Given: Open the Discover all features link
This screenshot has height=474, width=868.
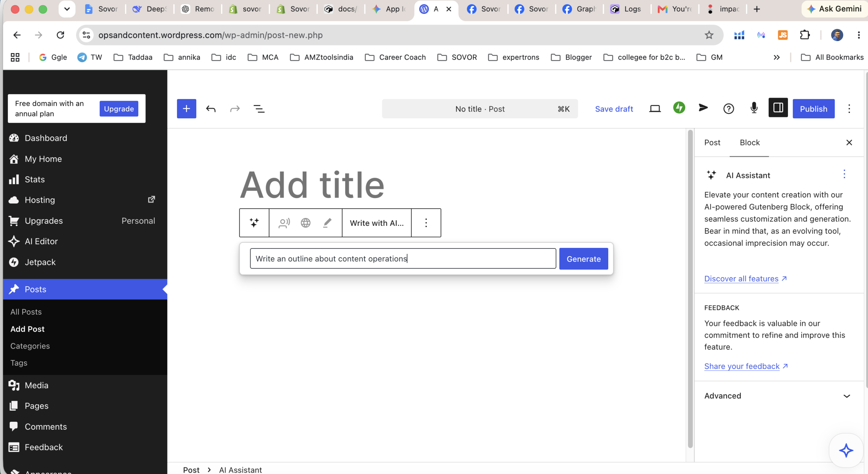Looking at the screenshot, I should point(745,278).
